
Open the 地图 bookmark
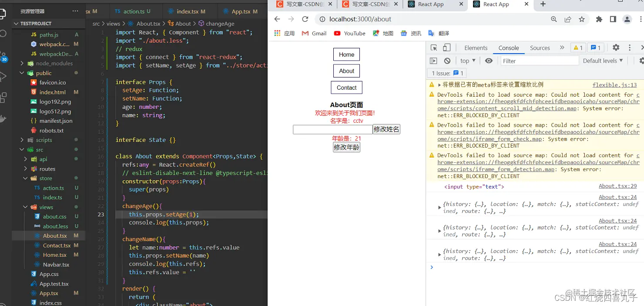click(x=383, y=33)
